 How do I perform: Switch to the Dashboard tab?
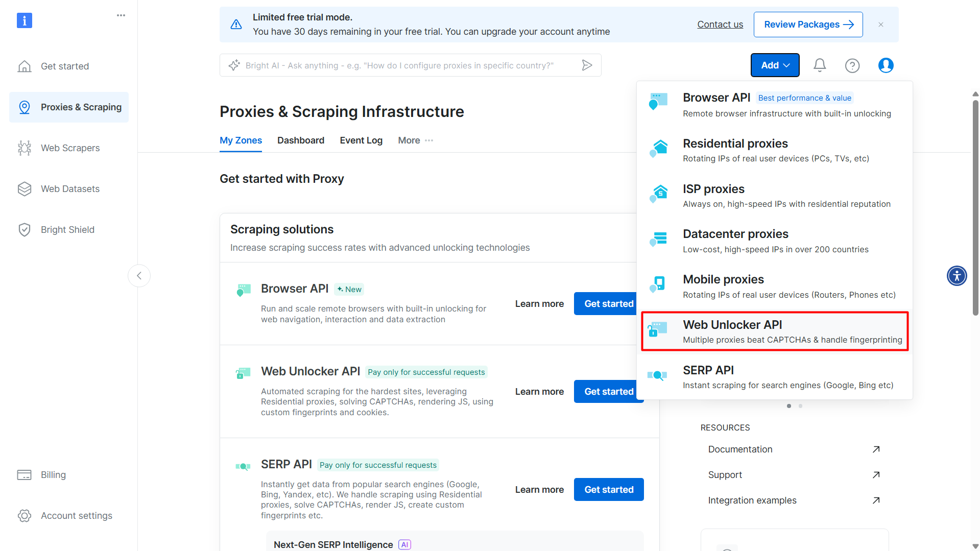coord(300,140)
